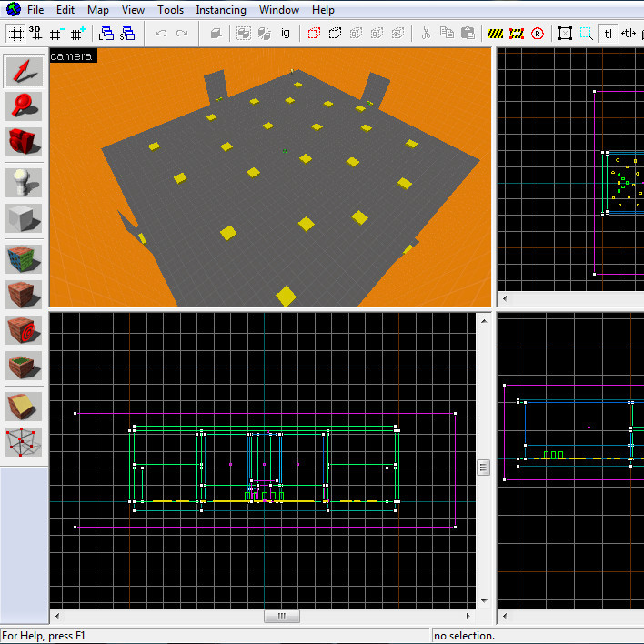
Task: Increase grid size with plus icon
Action: [x=77, y=34]
